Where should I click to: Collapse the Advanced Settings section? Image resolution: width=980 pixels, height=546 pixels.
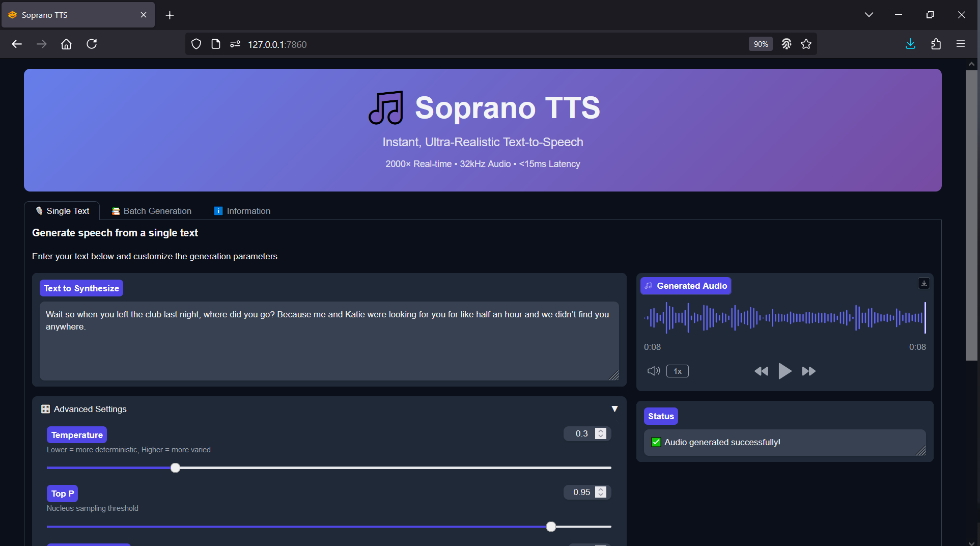pyautogui.click(x=614, y=408)
